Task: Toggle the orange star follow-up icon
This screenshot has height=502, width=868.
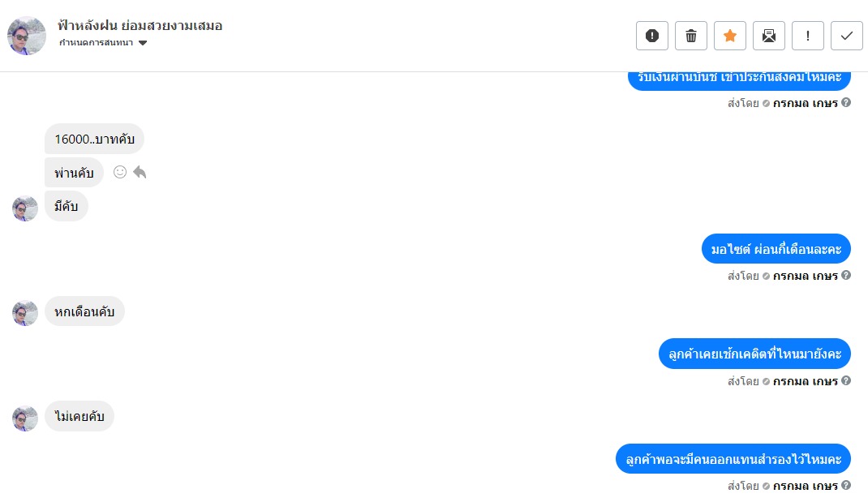Action: point(730,36)
